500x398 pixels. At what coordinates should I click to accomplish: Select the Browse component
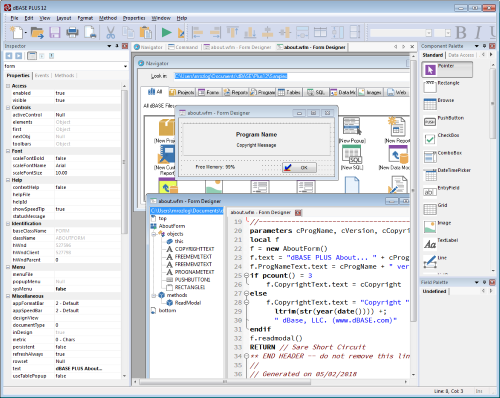coord(439,104)
